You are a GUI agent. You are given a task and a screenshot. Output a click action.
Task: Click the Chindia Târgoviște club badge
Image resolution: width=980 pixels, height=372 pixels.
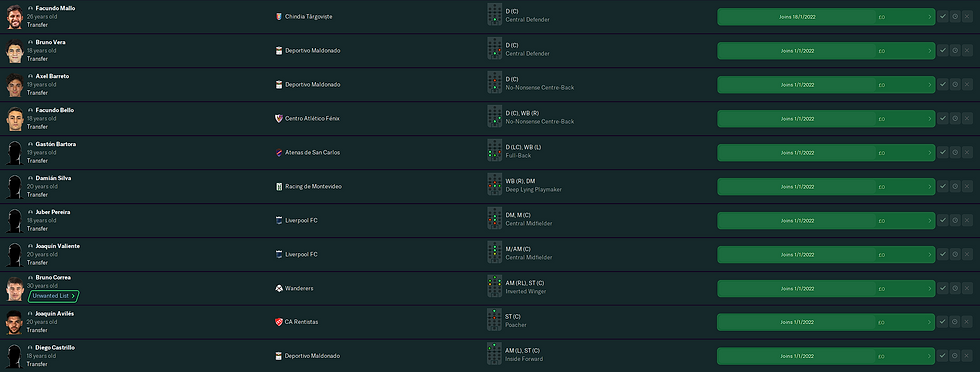(x=279, y=16)
